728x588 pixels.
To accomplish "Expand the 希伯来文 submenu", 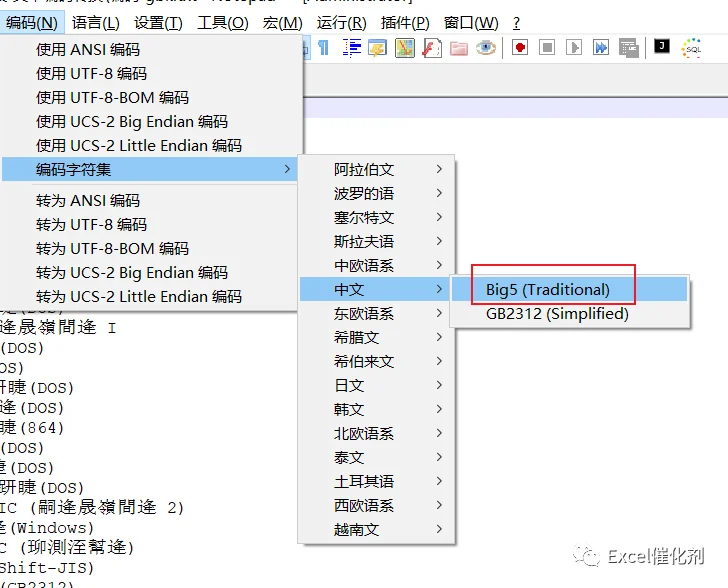I will tap(376, 362).
